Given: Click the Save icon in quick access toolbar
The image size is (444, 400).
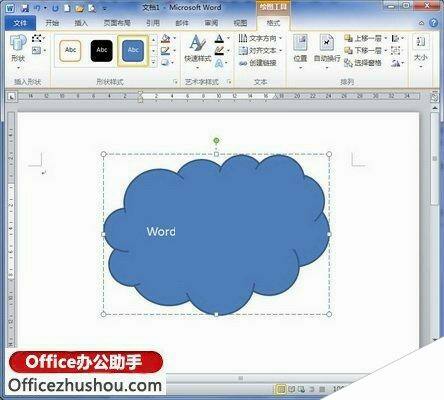Looking at the screenshot, I should point(24,8).
